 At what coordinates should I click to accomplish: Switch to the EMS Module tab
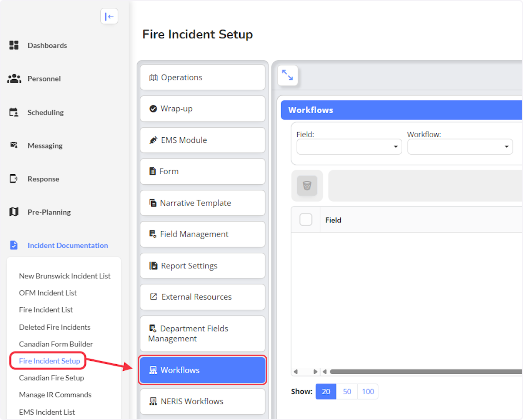point(203,140)
